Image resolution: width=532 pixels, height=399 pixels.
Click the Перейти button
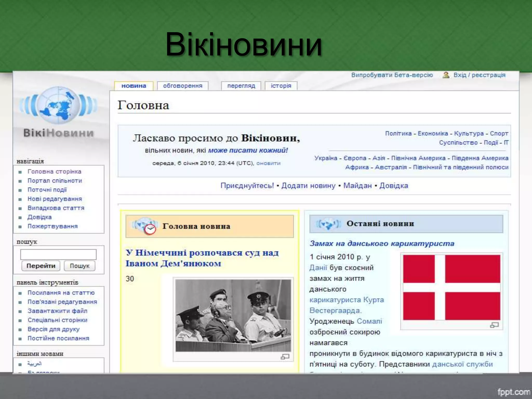click(41, 266)
